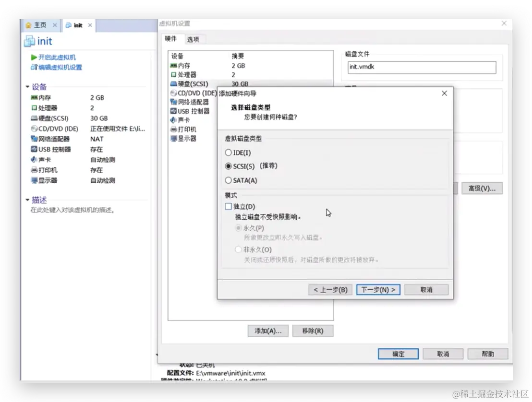Select 永久(P) persistent radio option
The width and height of the screenshot is (532, 402).
(238, 228)
